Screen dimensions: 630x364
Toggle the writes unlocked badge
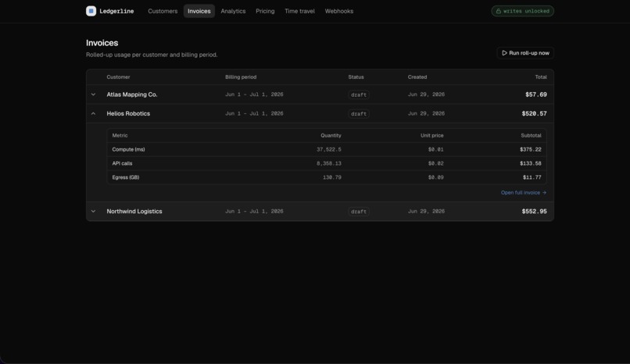(522, 11)
